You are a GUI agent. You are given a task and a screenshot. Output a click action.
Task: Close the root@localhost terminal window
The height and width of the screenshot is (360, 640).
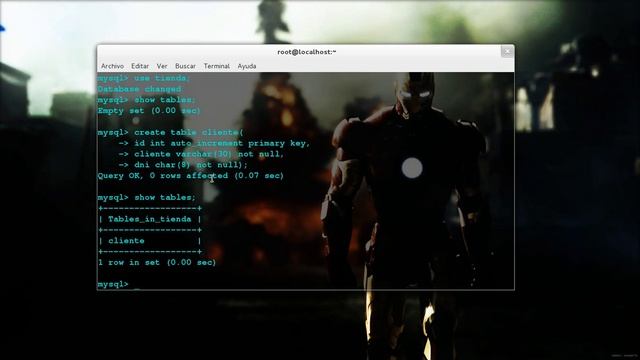507,51
